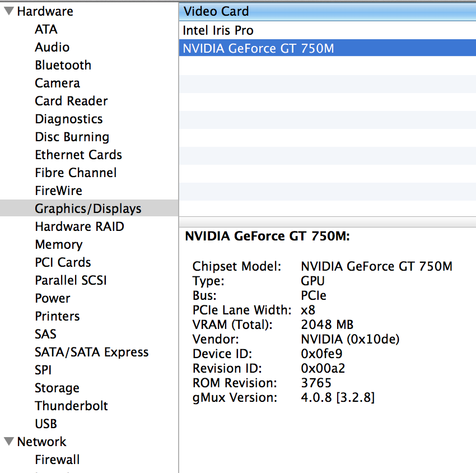Open the SATA/SATA Express entry
476x473 pixels.
coord(92,352)
